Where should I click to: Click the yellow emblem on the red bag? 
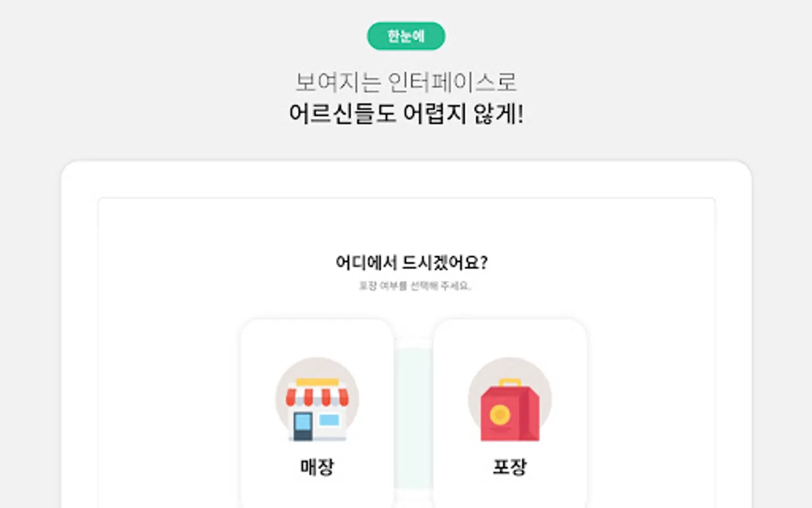(x=500, y=415)
